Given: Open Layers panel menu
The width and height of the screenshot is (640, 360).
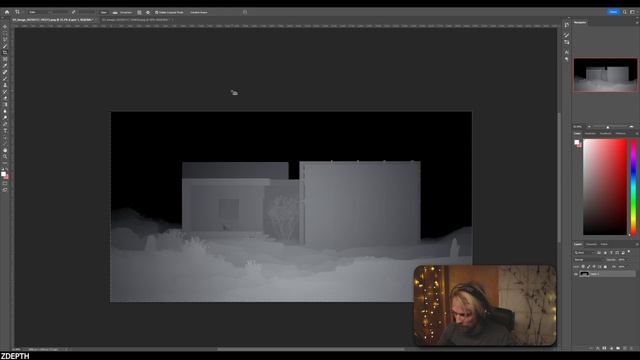Looking at the screenshot, I should pos(637,244).
